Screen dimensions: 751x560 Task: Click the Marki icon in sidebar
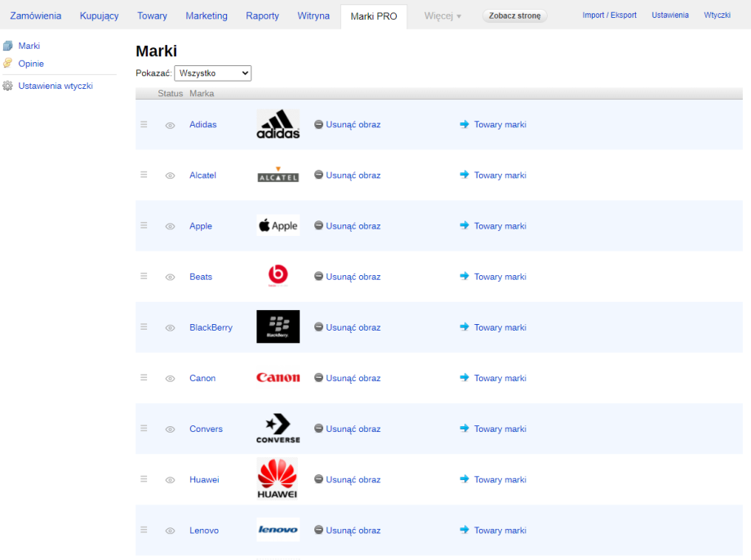tap(8, 47)
